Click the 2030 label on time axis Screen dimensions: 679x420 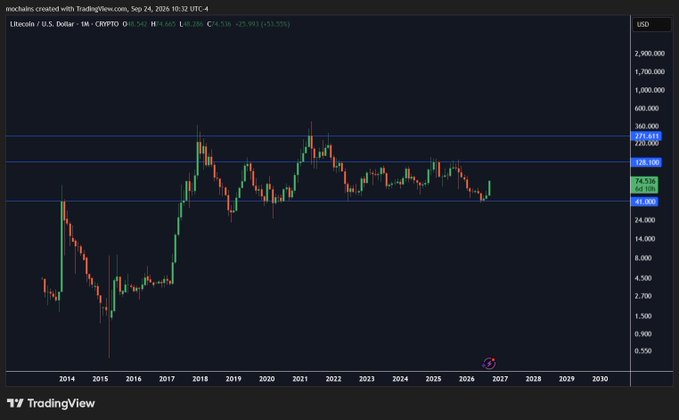(600, 379)
